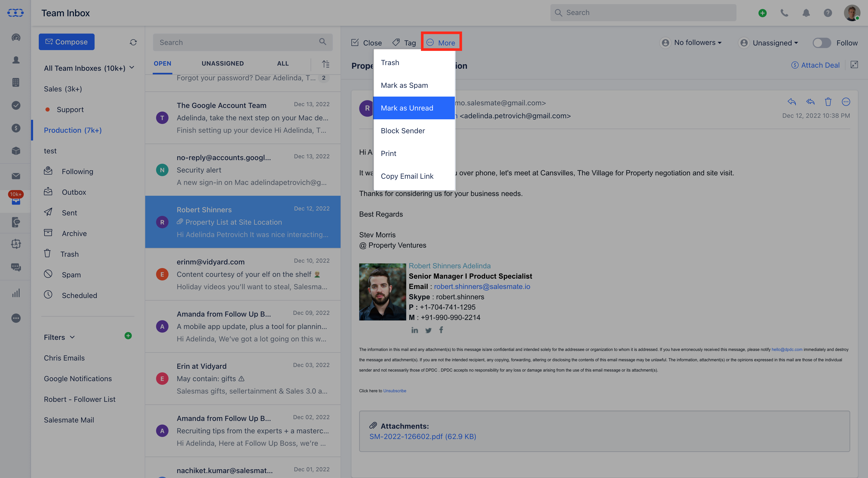
Task: Select Mark as Unread menu item
Action: click(x=414, y=108)
